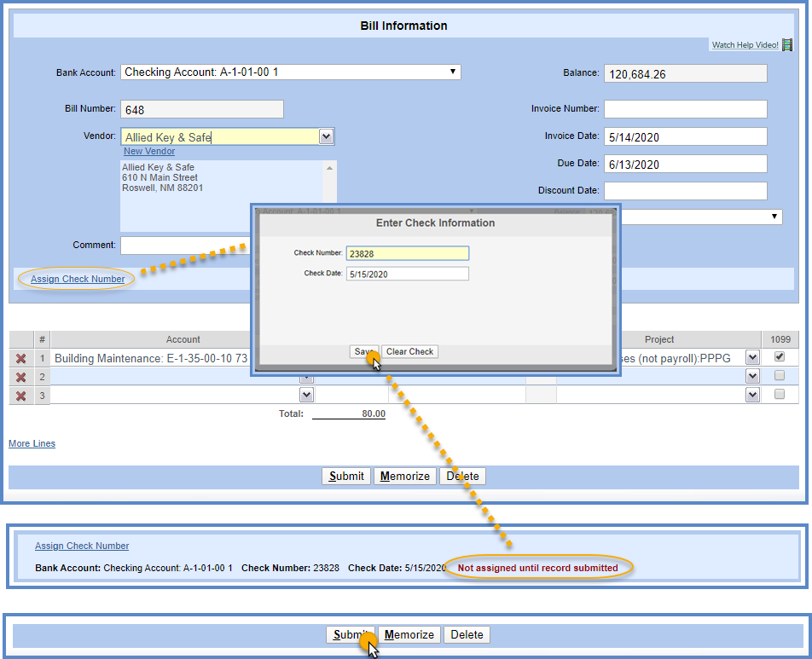Click the Clear Check button

(409, 351)
